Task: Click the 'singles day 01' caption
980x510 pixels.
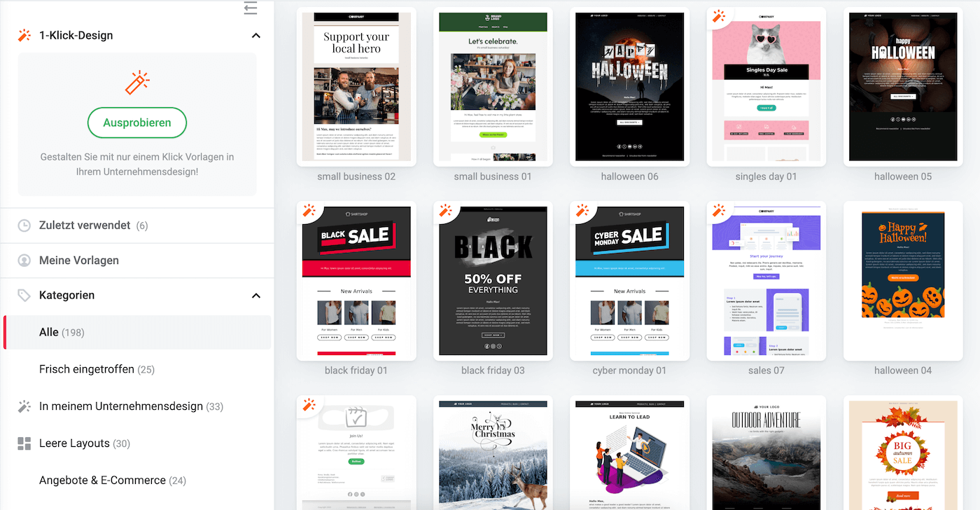Action: [766, 177]
